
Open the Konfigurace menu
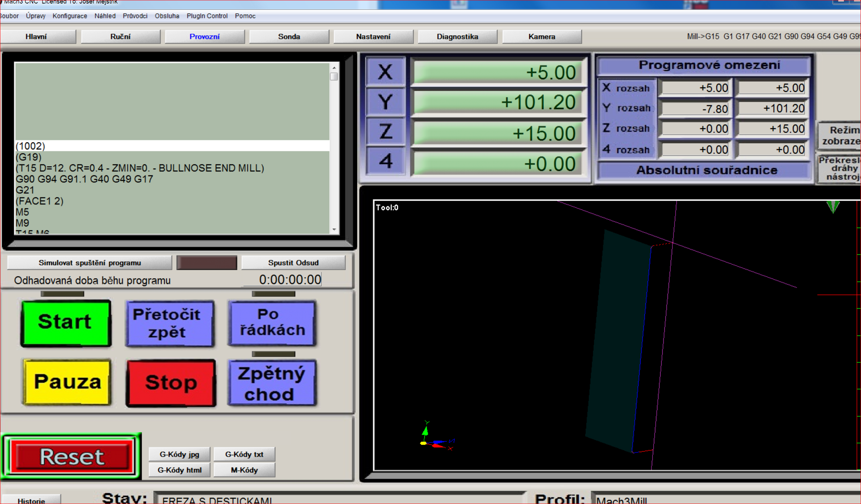70,16
